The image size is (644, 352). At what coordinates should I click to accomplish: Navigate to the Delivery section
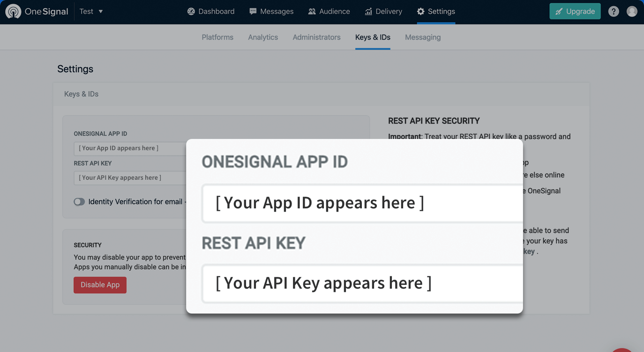tap(383, 11)
